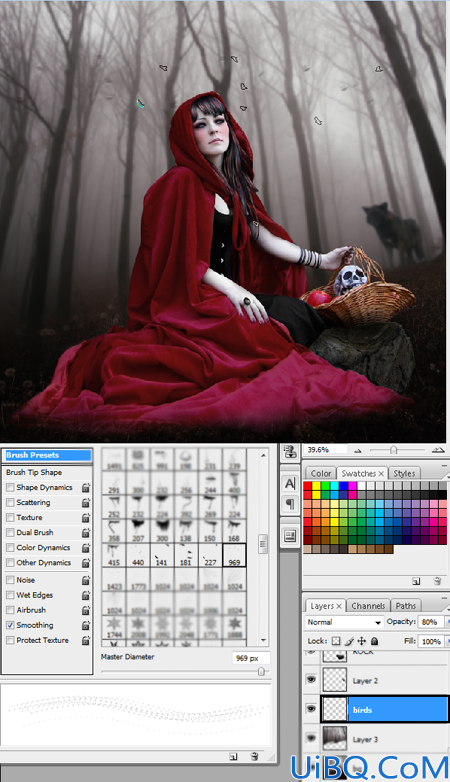The width and height of the screenshot is (450, 782).
Task: Toggle lock icon beside Smoothing
Action: (x=86, y=625)
